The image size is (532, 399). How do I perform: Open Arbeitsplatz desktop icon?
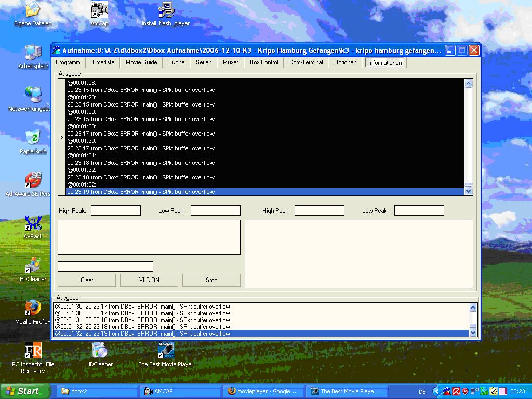(33, 53)
